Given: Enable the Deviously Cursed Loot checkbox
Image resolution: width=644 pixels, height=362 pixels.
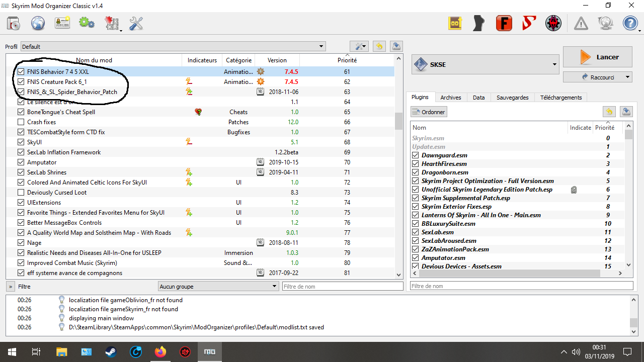Looking at the screenshot, I should point(21,193).
